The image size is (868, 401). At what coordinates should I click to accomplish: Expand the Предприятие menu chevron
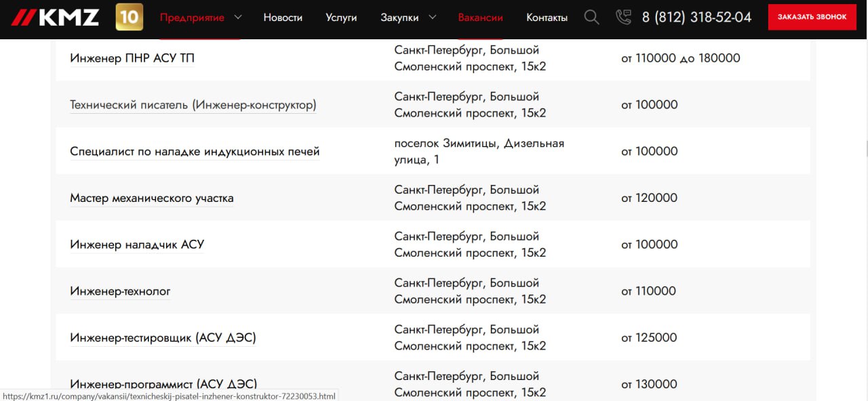coord(237,18)
